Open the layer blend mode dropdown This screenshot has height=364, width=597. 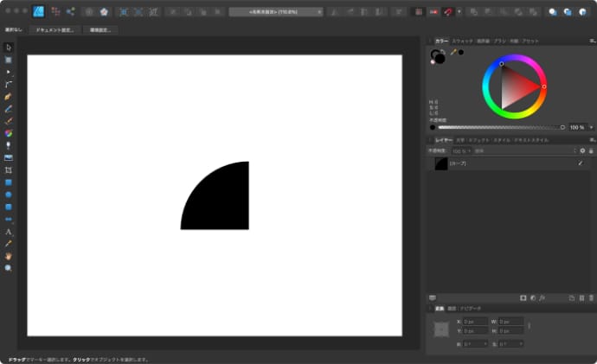(522, 150)
